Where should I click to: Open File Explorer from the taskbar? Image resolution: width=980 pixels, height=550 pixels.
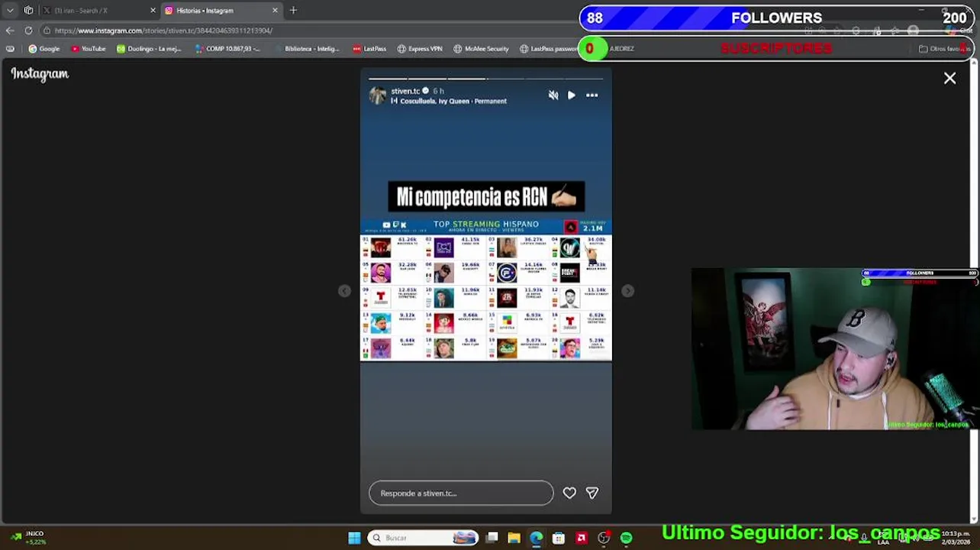(x=514, y=538)
